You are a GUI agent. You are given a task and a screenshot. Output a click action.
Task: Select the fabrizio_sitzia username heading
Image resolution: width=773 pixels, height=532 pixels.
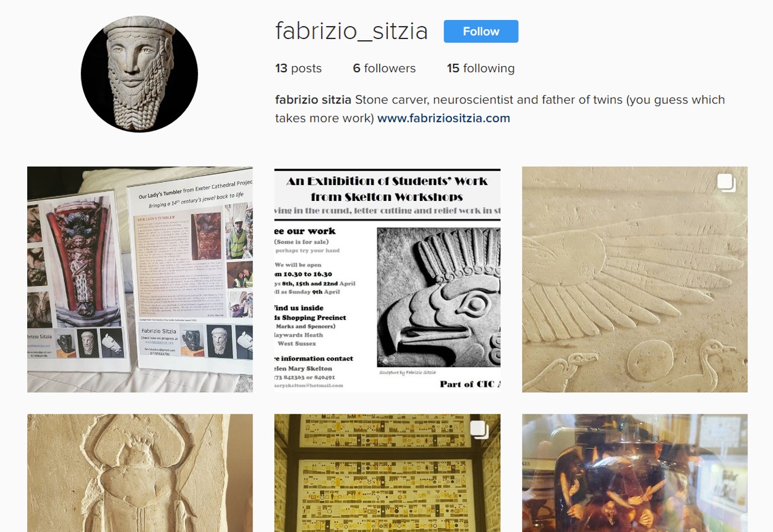click(x=351, y=31)
